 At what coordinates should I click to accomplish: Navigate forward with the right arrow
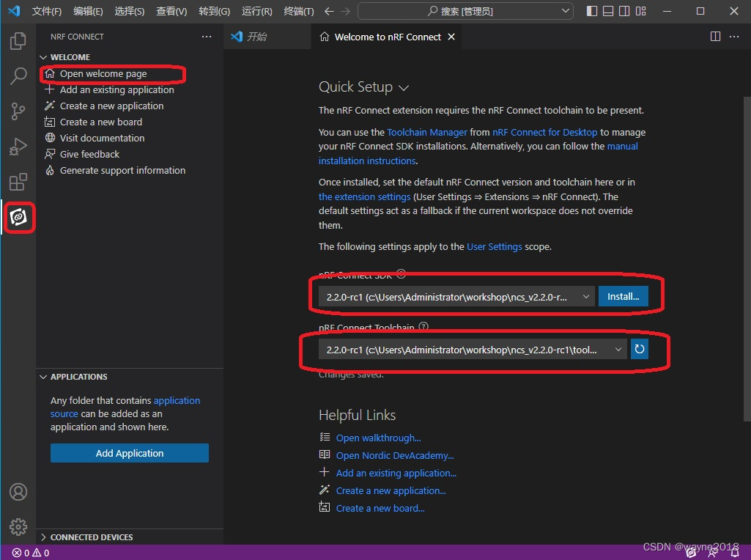tap(345, 11)
